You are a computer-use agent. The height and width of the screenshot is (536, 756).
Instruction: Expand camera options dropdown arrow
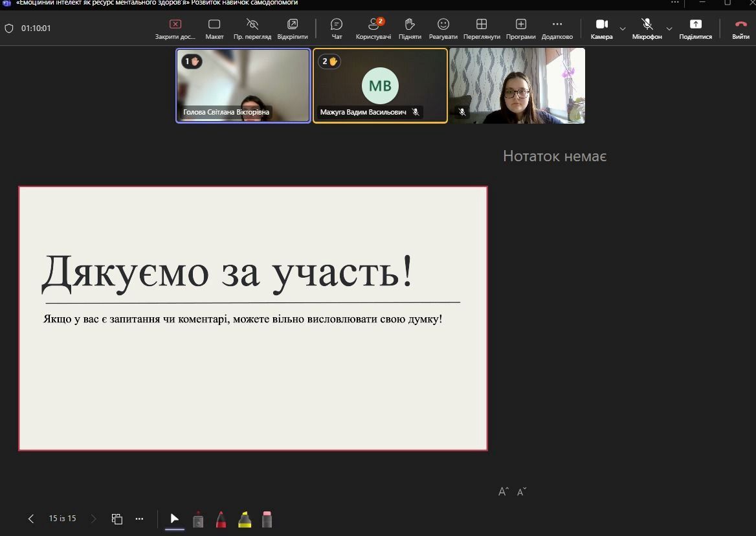point(623,28)
